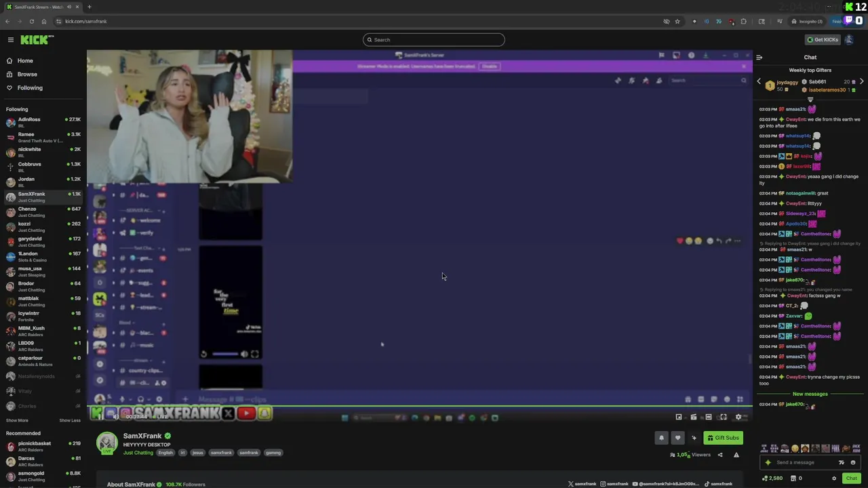Screen dimensions: 868x488
Task: Click the sparkle button beside Gift Subs
Action: click(694, 438)
